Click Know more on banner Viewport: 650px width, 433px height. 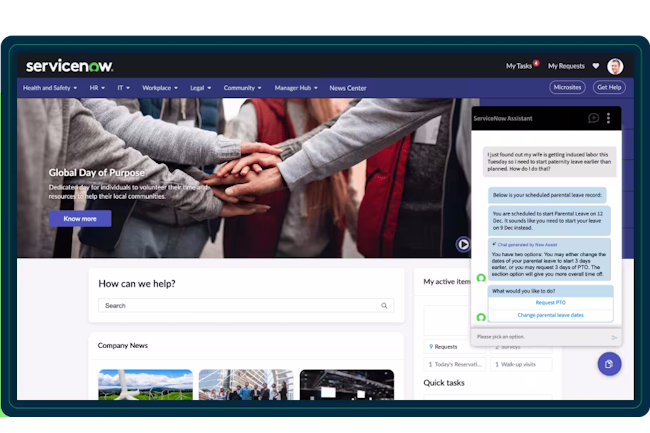pyautogui.click(x=80, y=219)
